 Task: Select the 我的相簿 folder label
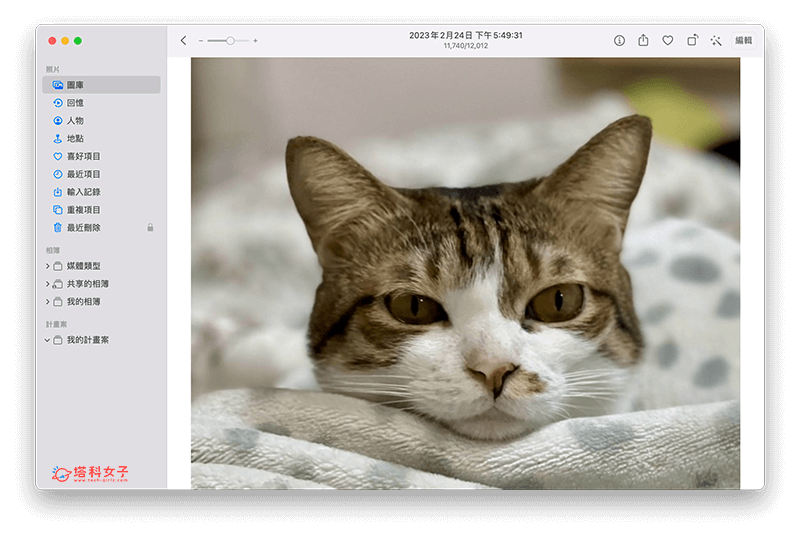tap(84, 301)
